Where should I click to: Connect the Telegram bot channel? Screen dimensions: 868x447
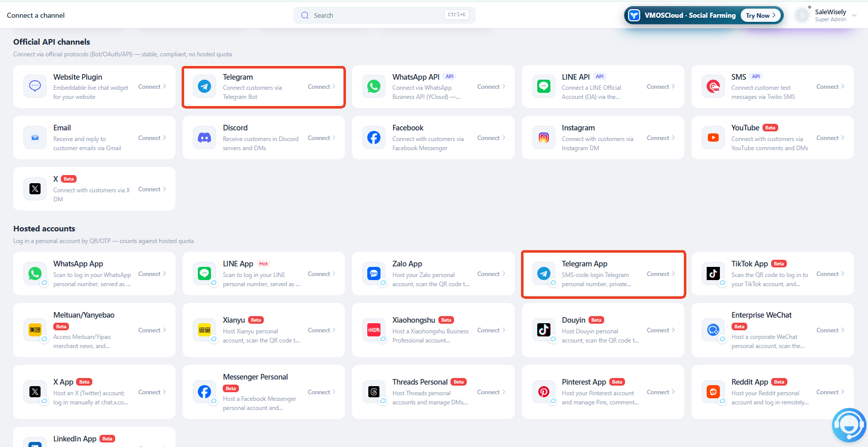322,87
